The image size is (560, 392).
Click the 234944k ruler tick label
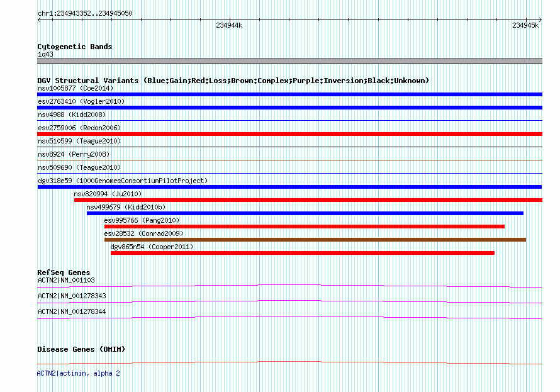[229, 25]
